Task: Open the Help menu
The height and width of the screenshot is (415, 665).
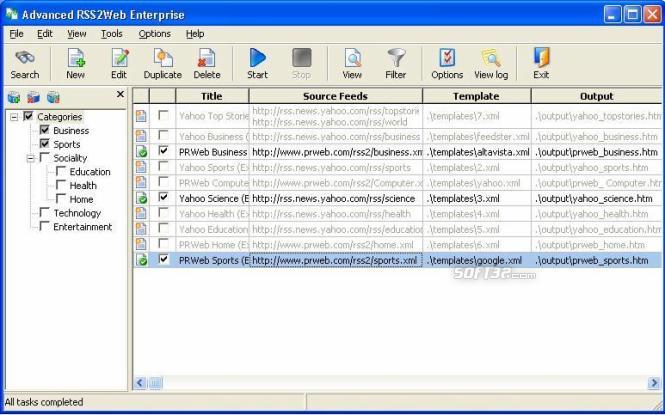Action: point(195,34)
